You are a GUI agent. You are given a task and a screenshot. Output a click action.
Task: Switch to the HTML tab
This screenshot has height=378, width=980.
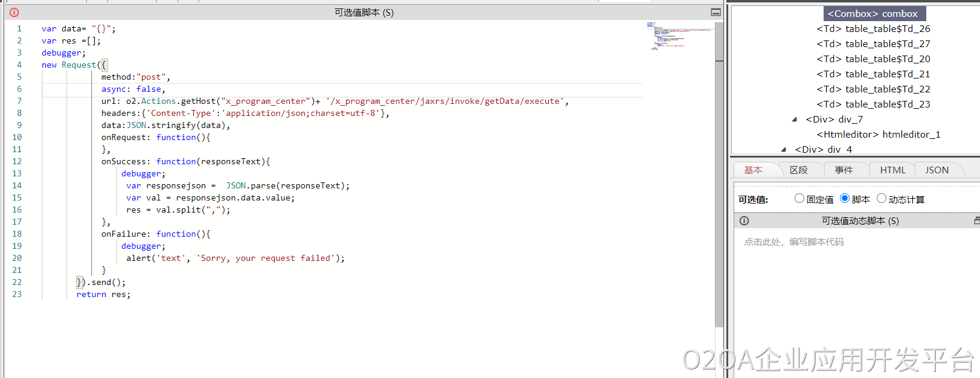tap(892, 170)
